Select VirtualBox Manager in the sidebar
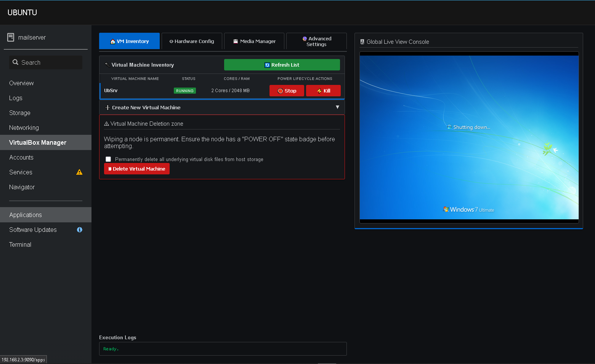Screen dimensions: 595x364 [x=46, y=142]
